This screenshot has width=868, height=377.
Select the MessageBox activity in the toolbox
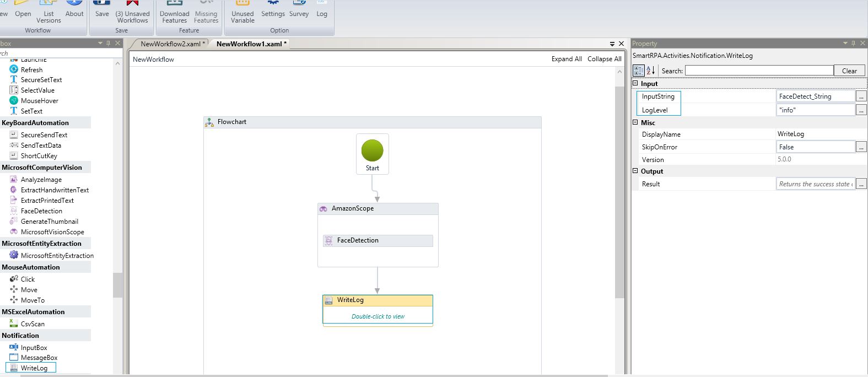pyautogui.click(x=39, y=358)
